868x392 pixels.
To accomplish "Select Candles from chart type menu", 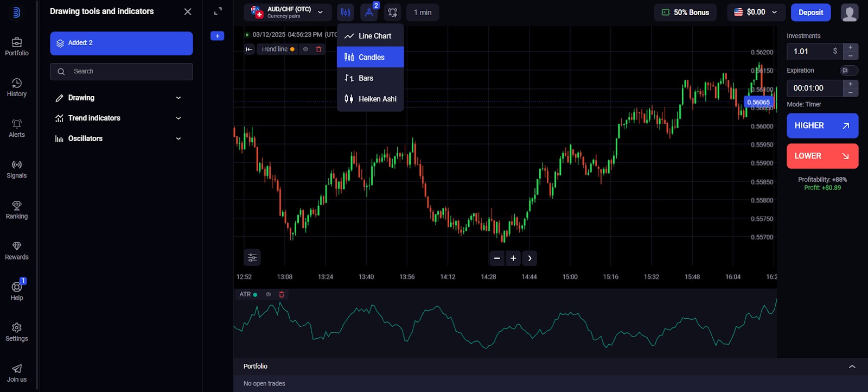I will (371, 57).
